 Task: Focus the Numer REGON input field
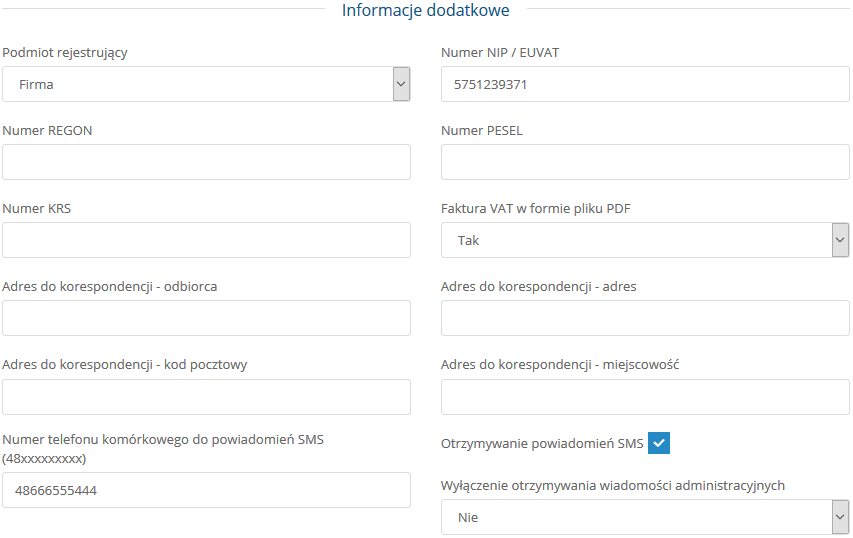[206, 162]
